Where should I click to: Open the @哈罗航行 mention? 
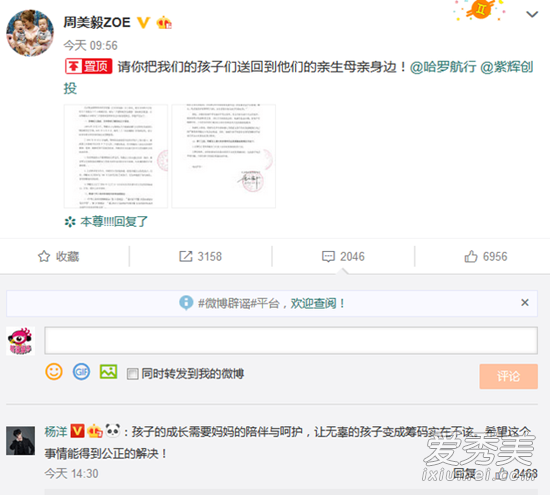[443, 67]
